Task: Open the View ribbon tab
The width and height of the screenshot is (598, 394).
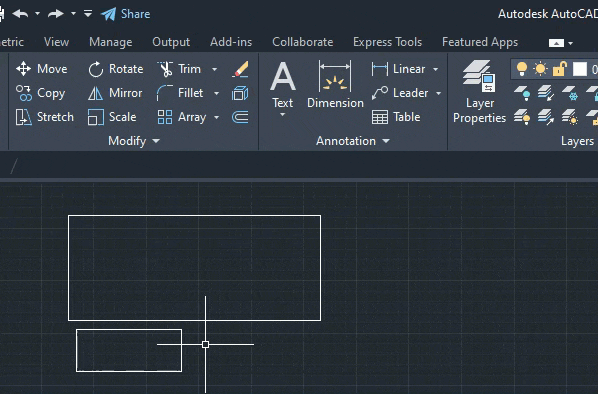Action: point(56,42)
